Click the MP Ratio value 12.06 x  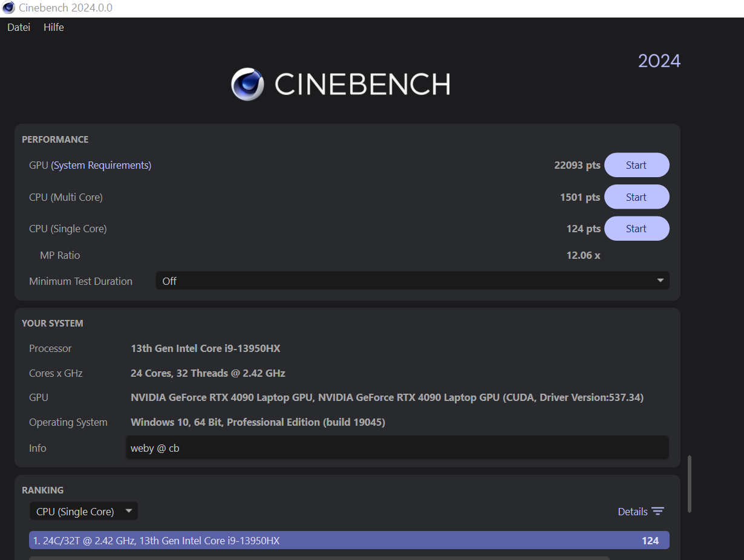(x=583, y=255)
